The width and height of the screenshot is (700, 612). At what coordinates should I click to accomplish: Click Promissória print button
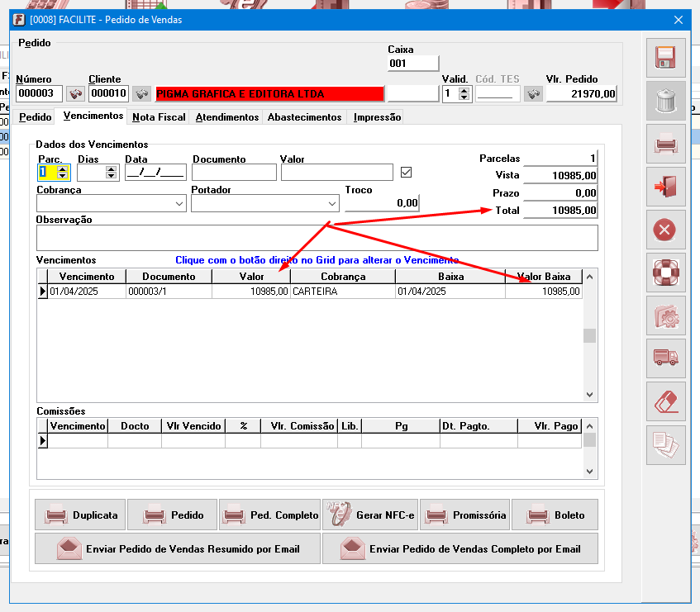[464, 515]
